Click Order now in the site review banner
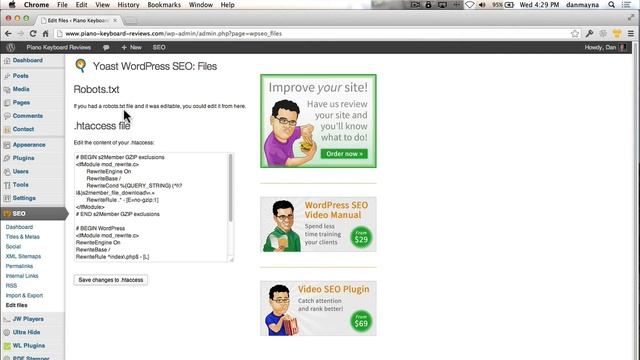The image size is (640, 360). coord(344,154)
